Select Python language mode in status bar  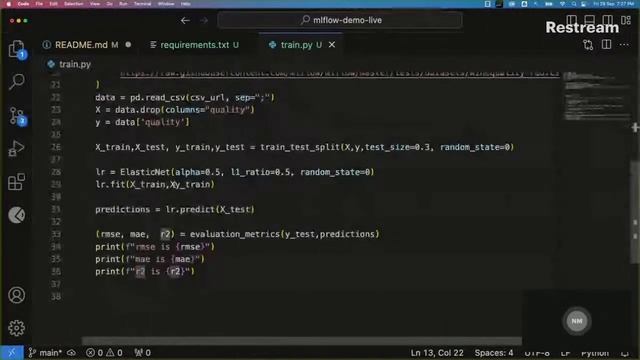pyautogui.click(x=595, y=353)
